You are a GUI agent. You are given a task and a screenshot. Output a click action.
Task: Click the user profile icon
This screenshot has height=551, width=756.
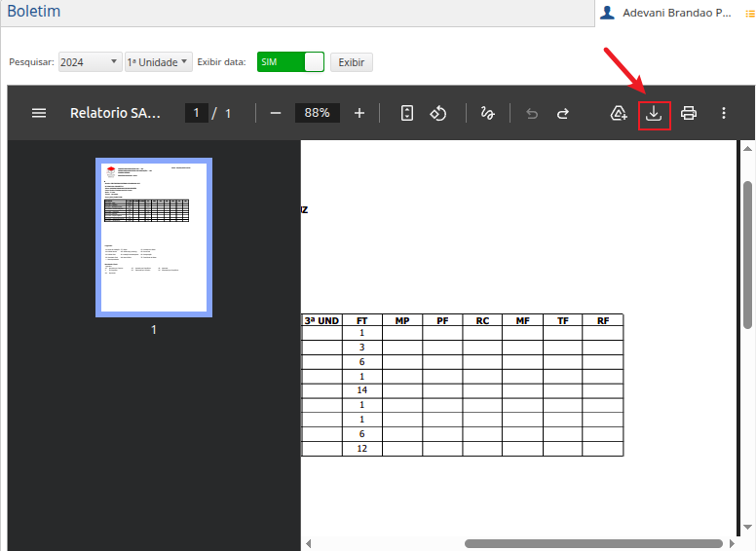click(607, 13)
